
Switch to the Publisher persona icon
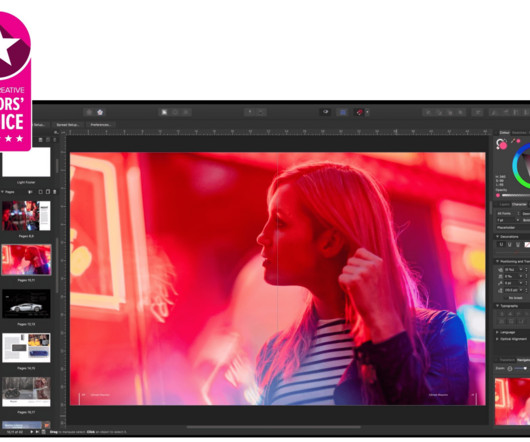click(x=89, y=112)
